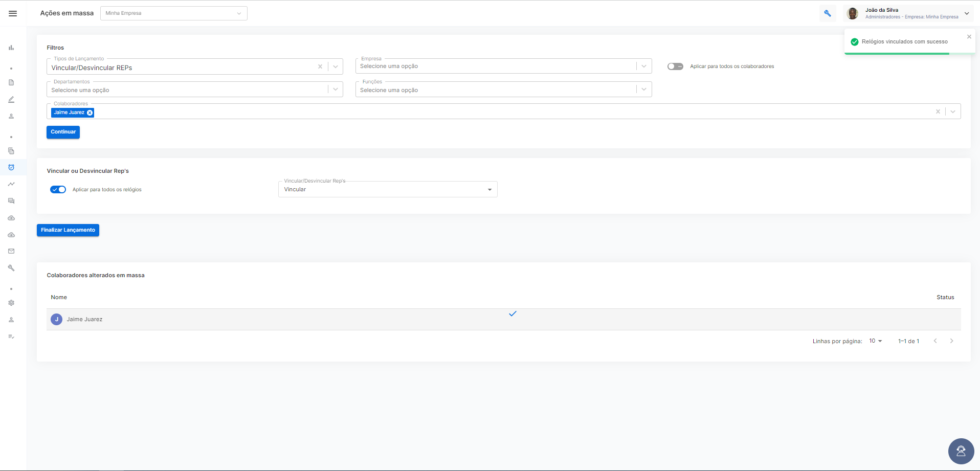
Task: Open the person icon below the pencil
Action: coord(11,116)
